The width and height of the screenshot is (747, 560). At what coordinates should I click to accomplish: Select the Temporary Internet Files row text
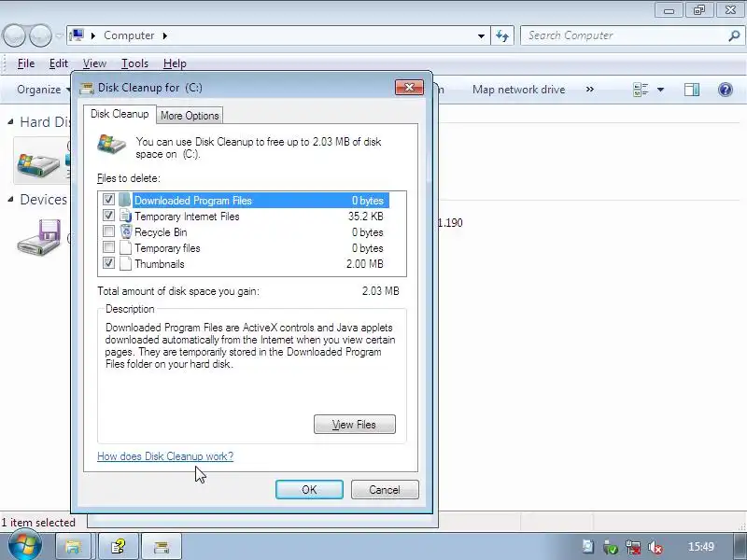point(187,217)
